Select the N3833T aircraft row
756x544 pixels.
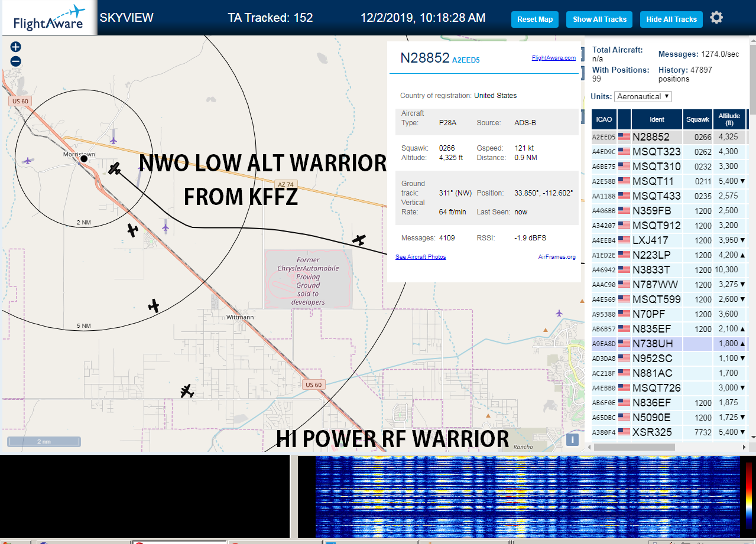point(669,270)
